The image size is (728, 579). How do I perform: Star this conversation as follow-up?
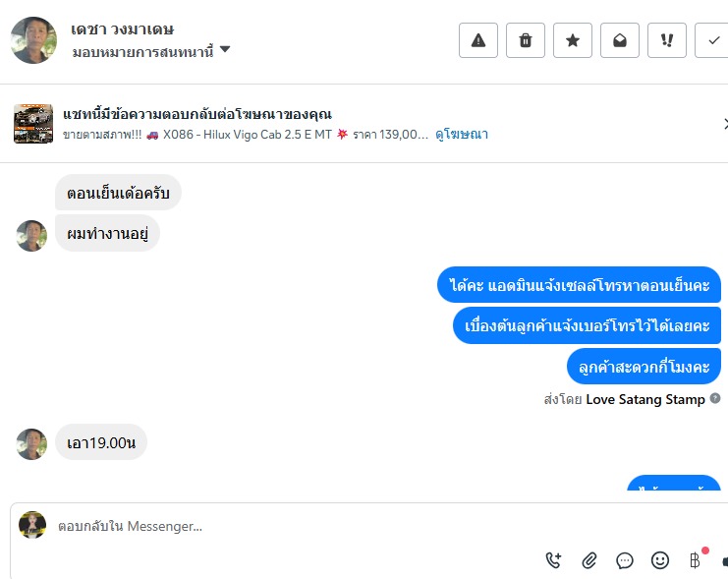coord(573,40)
